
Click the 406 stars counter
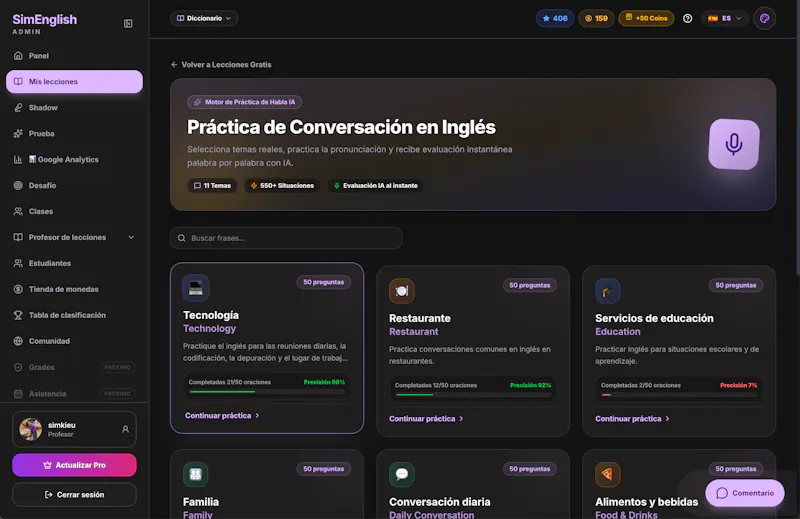click(x=555, y=18)
